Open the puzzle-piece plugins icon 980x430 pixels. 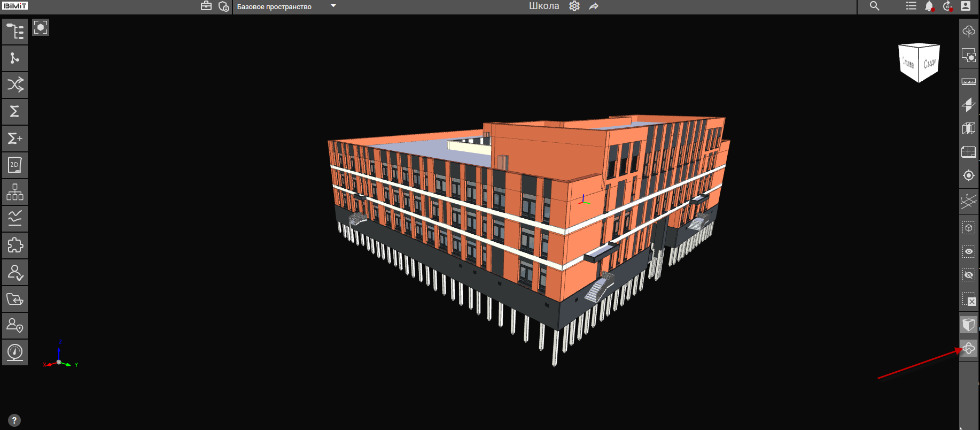(15, 245)
